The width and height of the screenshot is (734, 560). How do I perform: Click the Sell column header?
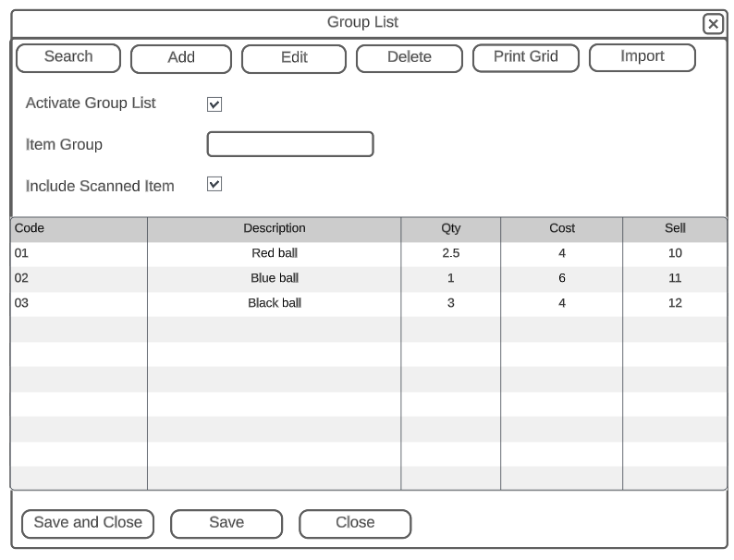click(x=675, y=228)
